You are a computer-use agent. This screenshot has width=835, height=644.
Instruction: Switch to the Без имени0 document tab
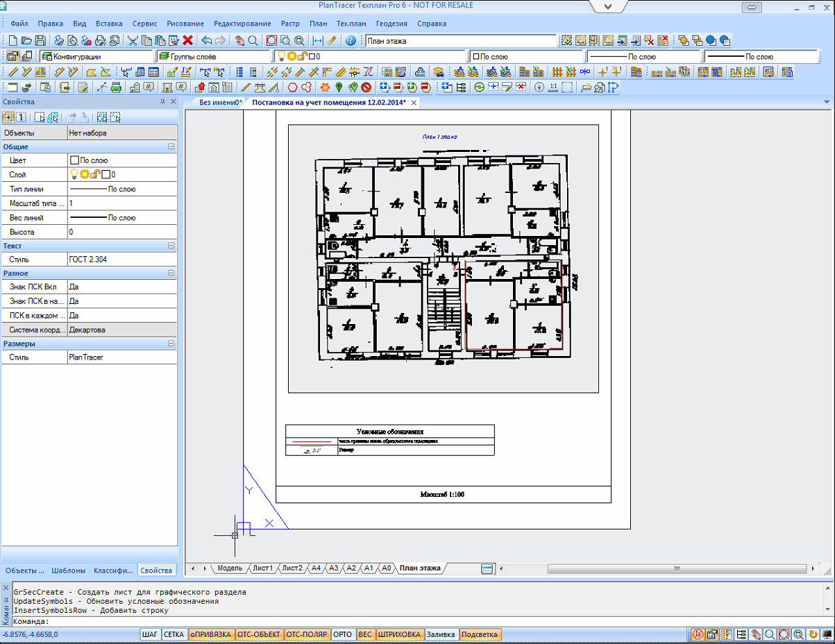(219, 103)
